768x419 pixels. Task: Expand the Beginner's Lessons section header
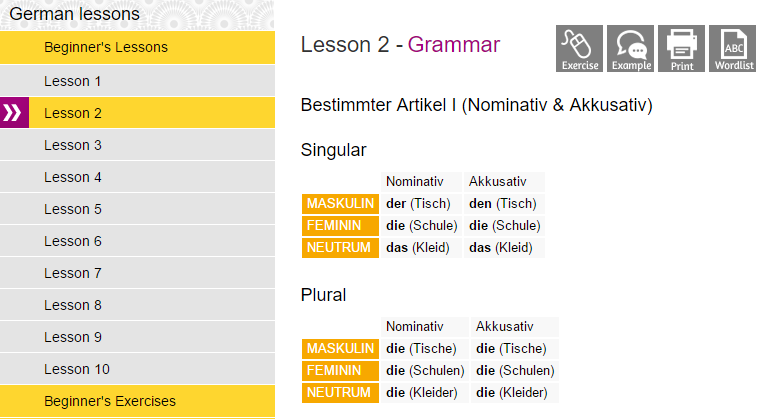click(x=137, y=48)
